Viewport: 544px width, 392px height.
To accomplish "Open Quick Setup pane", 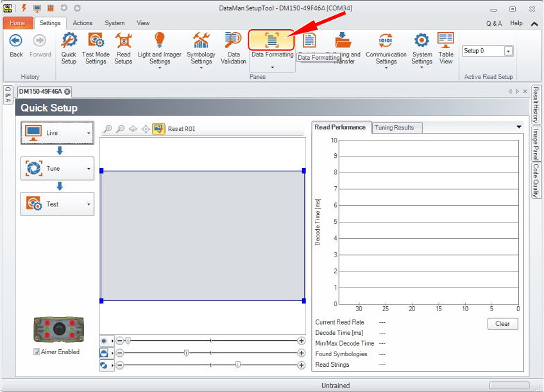I will [x=69, y=48].
